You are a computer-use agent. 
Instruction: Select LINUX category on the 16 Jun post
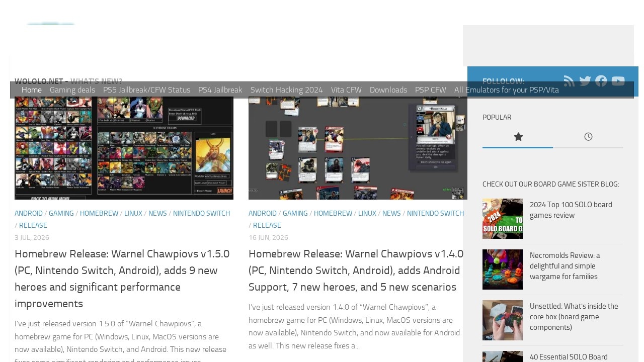click(367, 213)
